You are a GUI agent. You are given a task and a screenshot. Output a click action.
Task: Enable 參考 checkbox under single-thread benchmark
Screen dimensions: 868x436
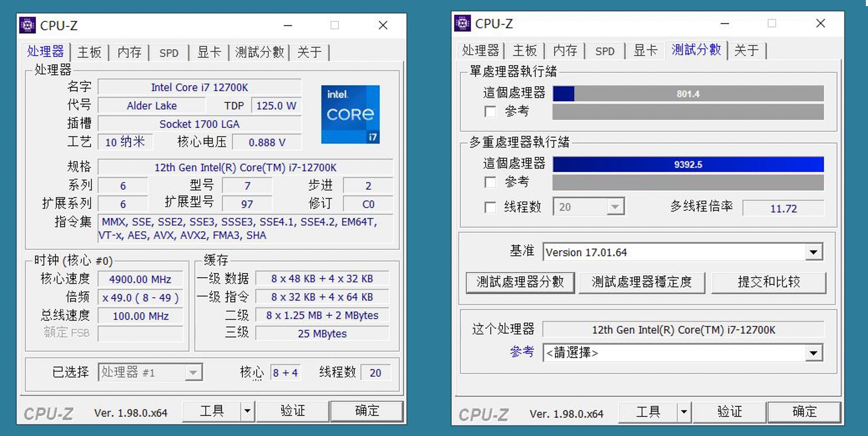click(490, 111)
